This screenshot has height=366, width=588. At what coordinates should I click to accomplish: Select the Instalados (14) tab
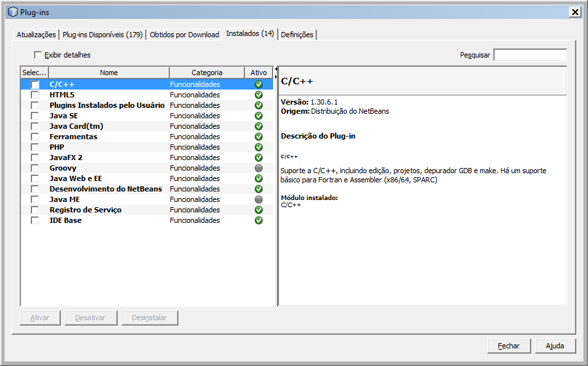click(250, 33)
